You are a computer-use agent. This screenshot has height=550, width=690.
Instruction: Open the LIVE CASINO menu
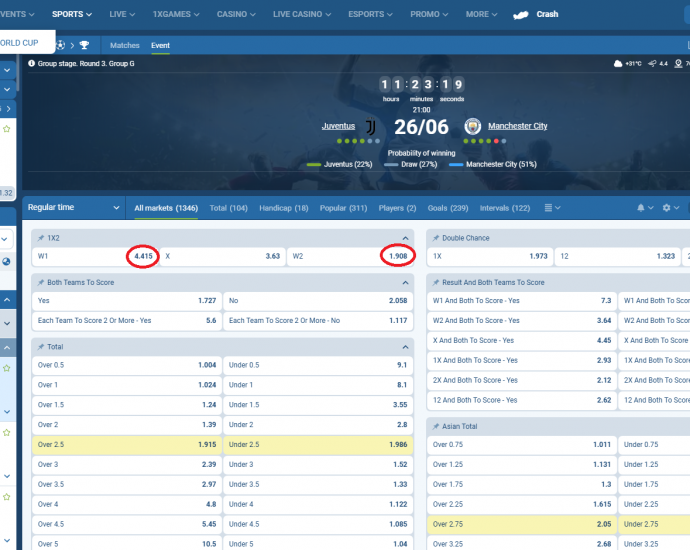click(302, 14)
